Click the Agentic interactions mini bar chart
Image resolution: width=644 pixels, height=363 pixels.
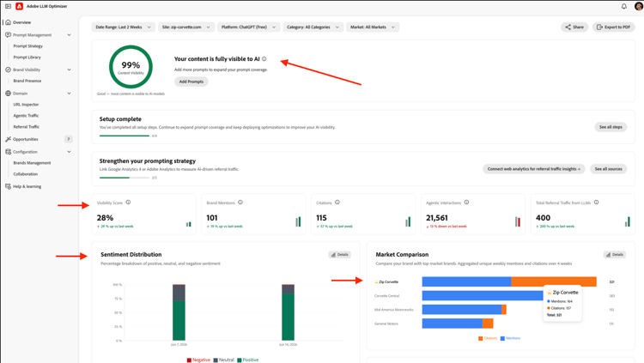[x=518, y=221]
